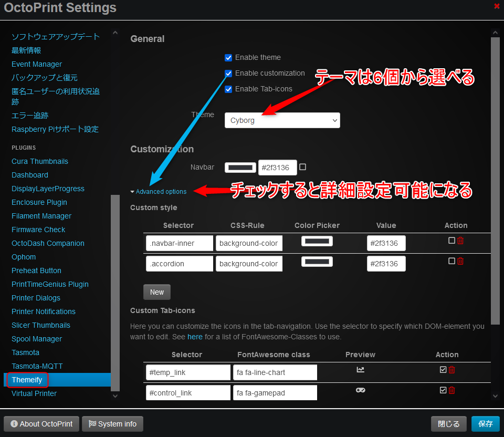Viewport: 504px width, 437px height.
Task: Click 保存 to save settings
Action: tap(485, 424)
